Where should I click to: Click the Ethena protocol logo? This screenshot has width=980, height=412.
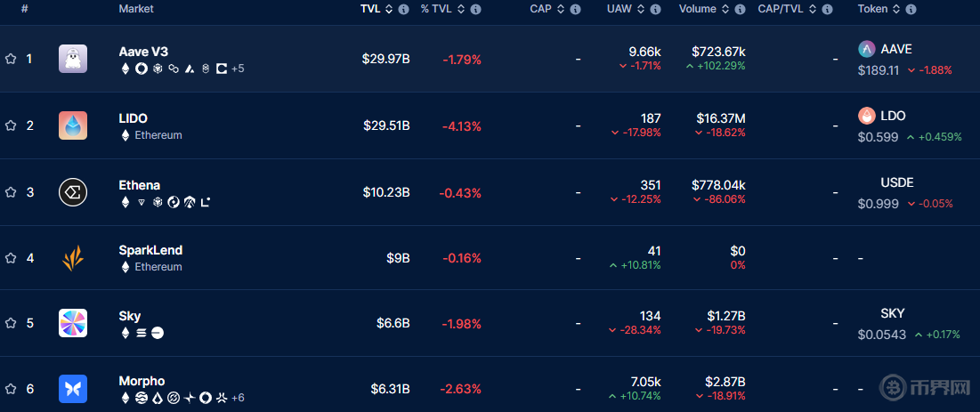click(73, 192)
